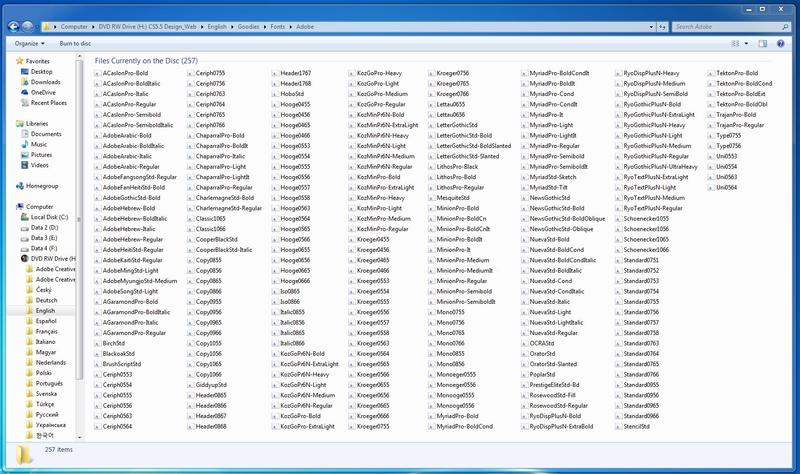Open Data 4 (F:) drive

(x=39, y=248)
